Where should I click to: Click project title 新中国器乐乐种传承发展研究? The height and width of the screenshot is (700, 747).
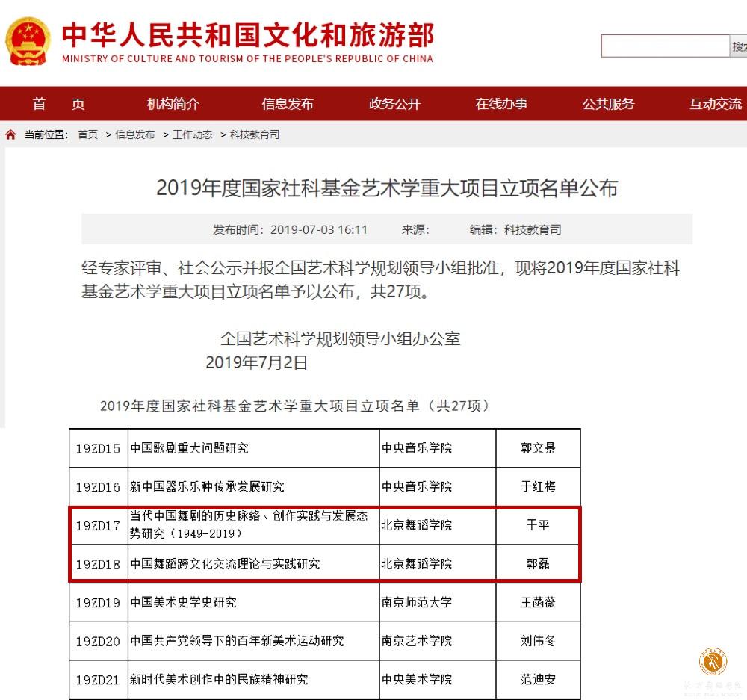pyautogui.click(x=207, y=487)
